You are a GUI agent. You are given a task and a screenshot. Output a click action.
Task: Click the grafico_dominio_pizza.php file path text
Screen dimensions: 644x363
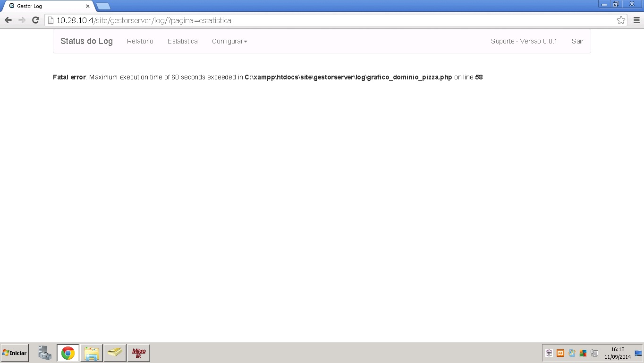coord(348,77)
